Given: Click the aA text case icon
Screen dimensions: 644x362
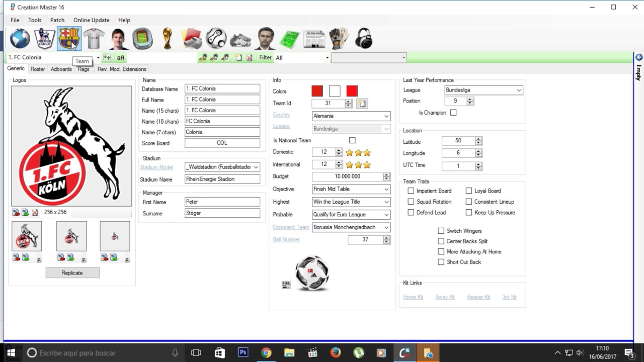Looking at the screenshot, I should 120,58.
